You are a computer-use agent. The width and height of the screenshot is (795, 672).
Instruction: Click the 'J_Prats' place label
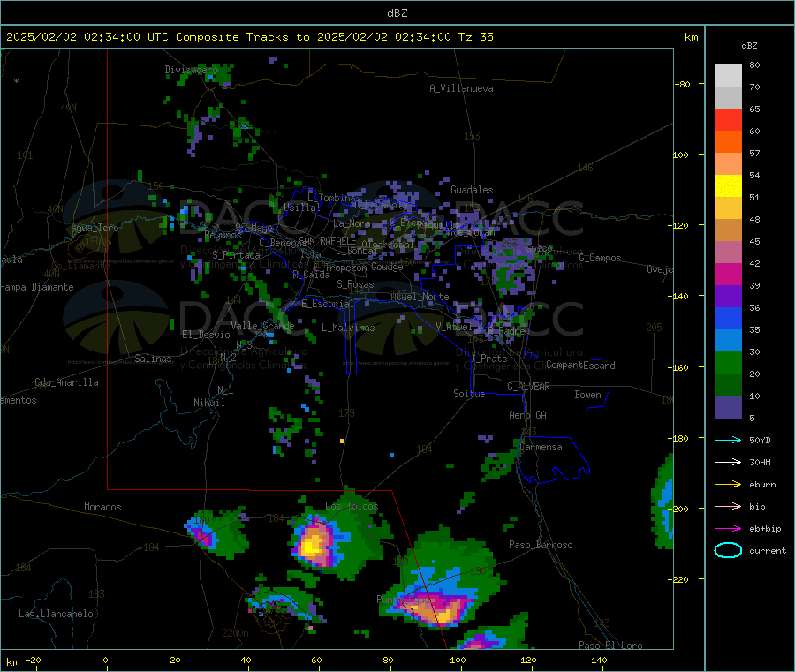488,359
